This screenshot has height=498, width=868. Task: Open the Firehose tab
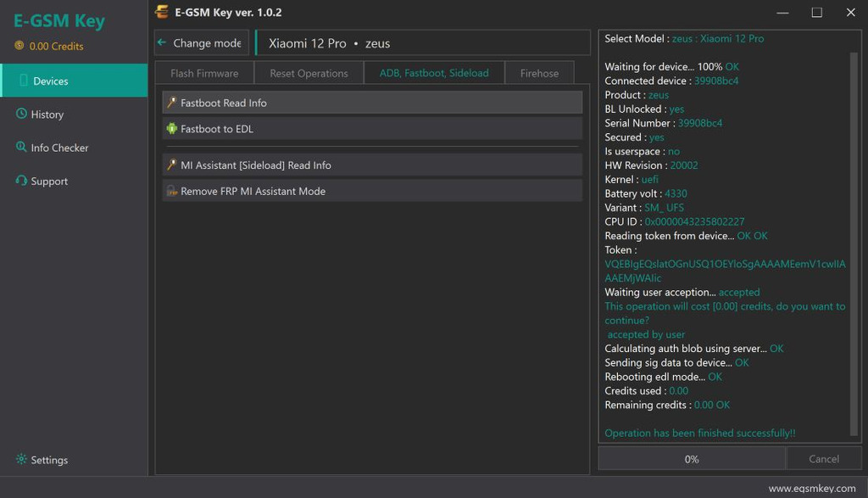539,73
